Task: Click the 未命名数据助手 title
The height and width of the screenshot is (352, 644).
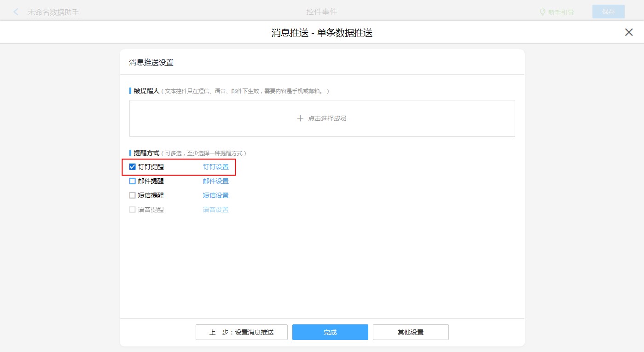Action: [x=53, y=12]
